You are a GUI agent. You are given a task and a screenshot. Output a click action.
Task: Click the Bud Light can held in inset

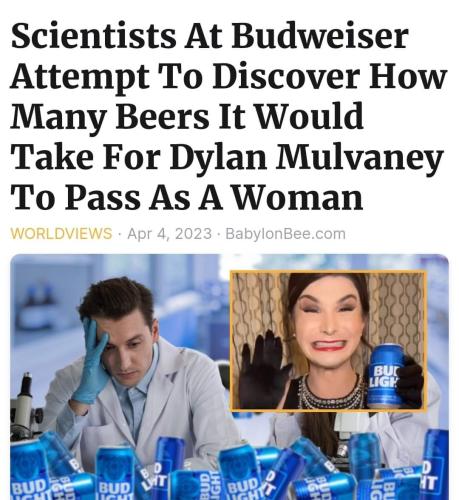coord(386,376)
